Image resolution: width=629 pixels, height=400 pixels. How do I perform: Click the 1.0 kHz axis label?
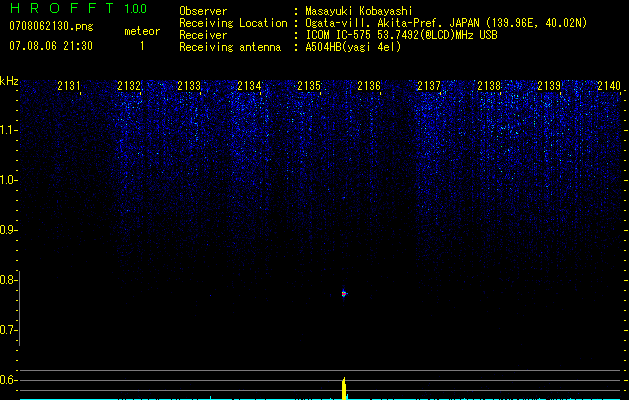click(7, 180)
